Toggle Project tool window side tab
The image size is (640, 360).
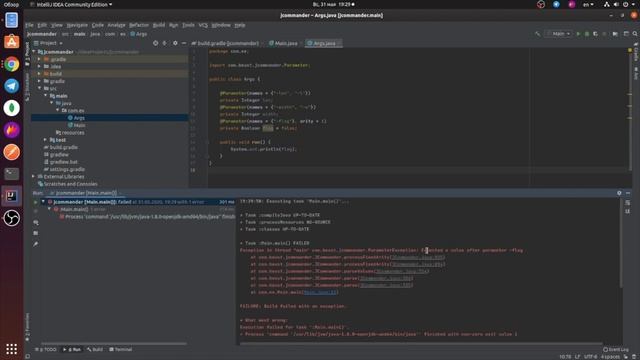point(27,54)
